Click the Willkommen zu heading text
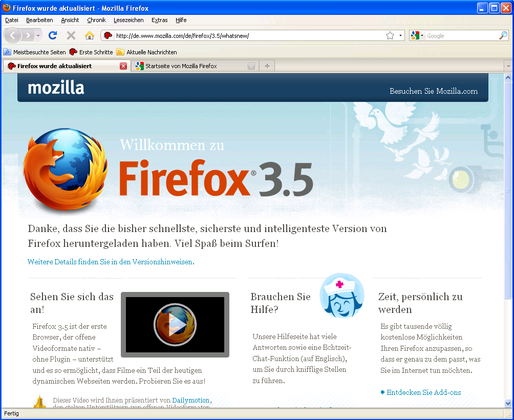 (172, 144)
